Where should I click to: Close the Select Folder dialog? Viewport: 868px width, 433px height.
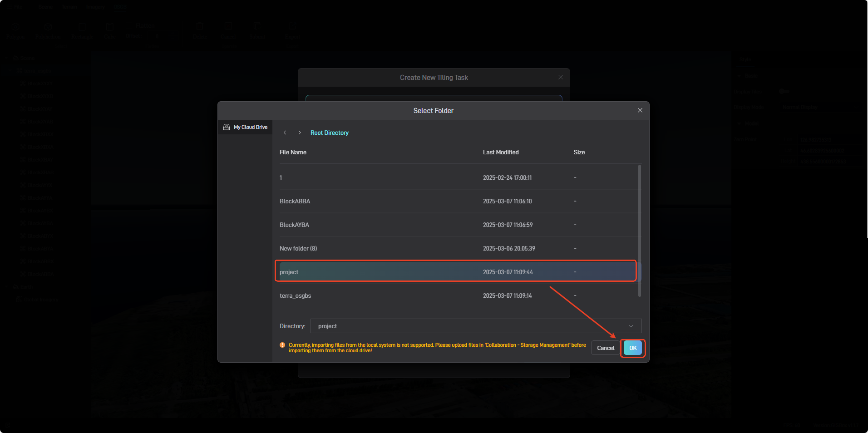click(640, 110)
